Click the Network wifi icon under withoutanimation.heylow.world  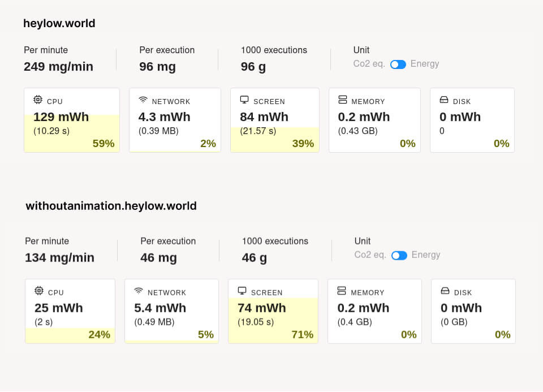coord(139,291)
